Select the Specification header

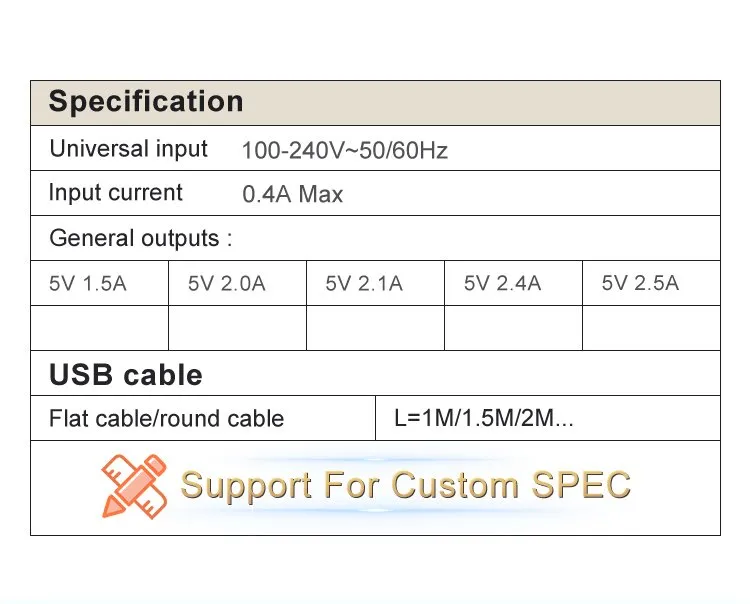coord(146,102)
